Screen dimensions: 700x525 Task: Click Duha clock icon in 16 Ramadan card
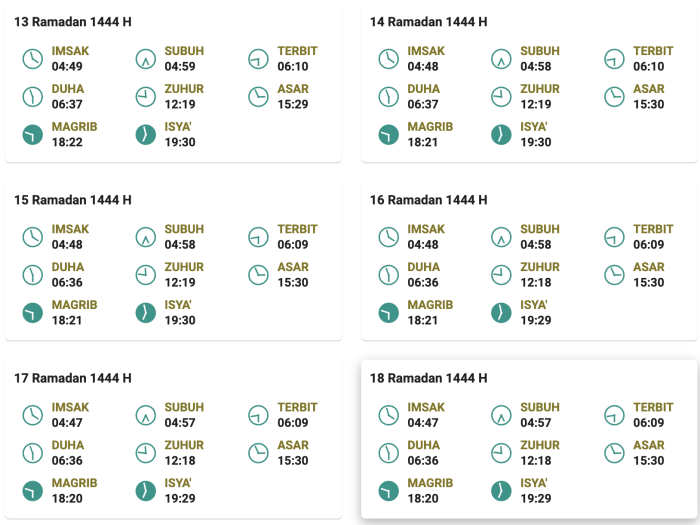(x=388, y=275)
